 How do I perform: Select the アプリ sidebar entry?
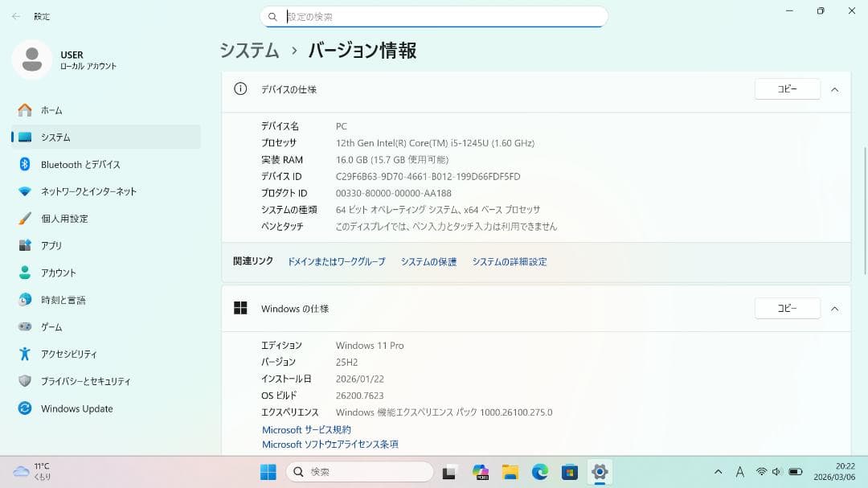click(51, 245)
